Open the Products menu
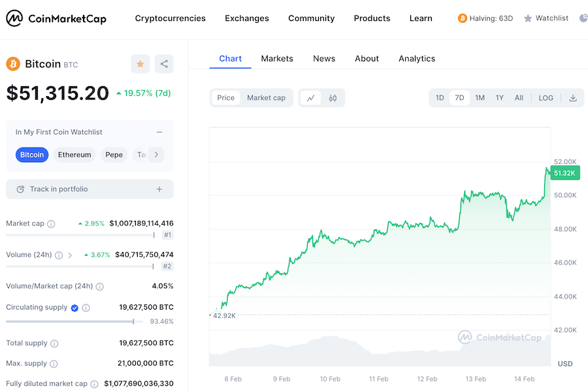 (372, 18)
